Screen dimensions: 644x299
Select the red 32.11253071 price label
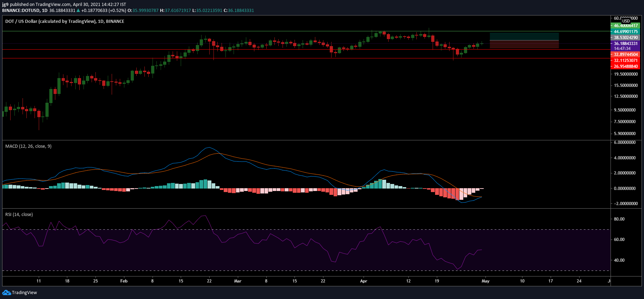pyautogui.click(x=625, y=61)
